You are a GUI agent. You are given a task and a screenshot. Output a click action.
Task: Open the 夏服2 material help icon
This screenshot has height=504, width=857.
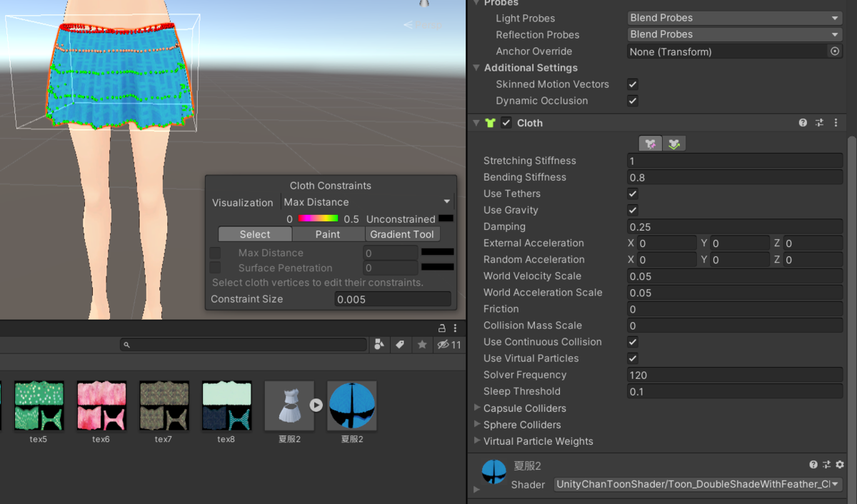click(813, 465)
